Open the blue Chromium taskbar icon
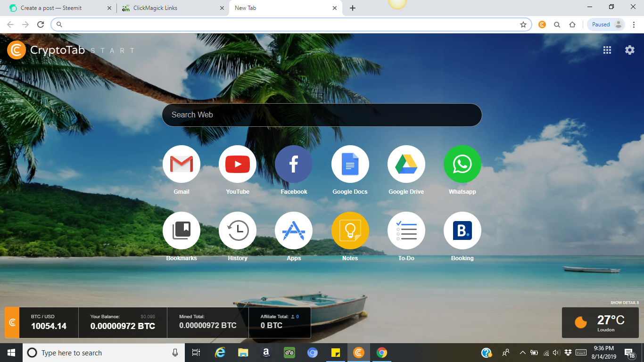644x362 pixels. click(x=312, y=353)
